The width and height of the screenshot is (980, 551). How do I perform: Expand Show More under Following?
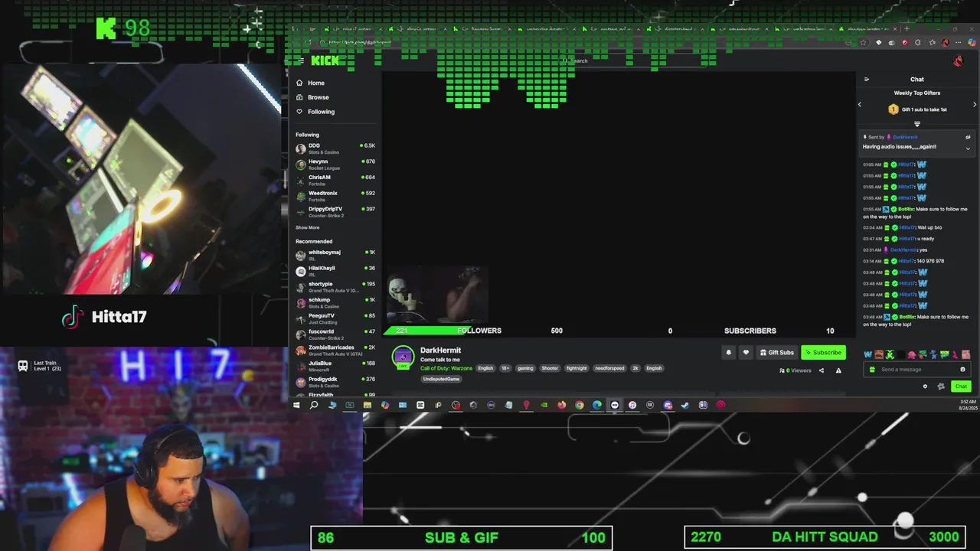click(308, 227)
